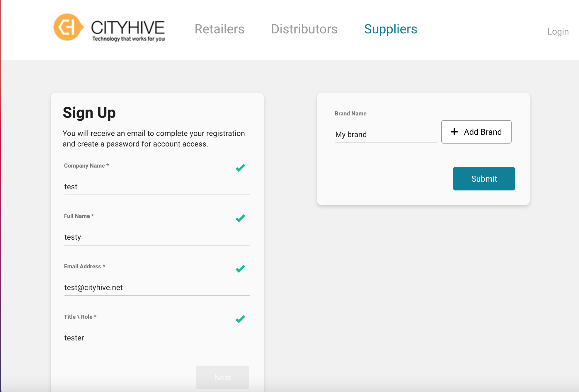579x392 pixels.
Task: Focus the Email Address field
Action: [157, 288]
